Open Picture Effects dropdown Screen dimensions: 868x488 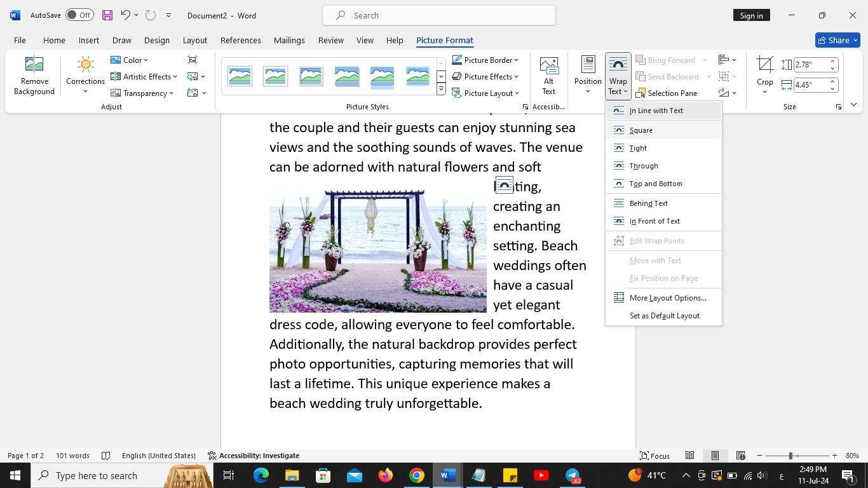coord(485,76)
